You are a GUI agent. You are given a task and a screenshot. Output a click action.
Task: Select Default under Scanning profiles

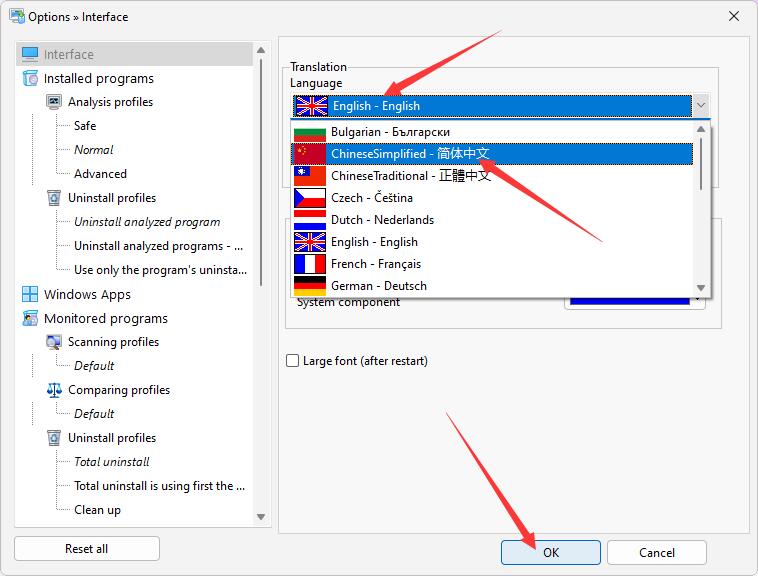94,366
